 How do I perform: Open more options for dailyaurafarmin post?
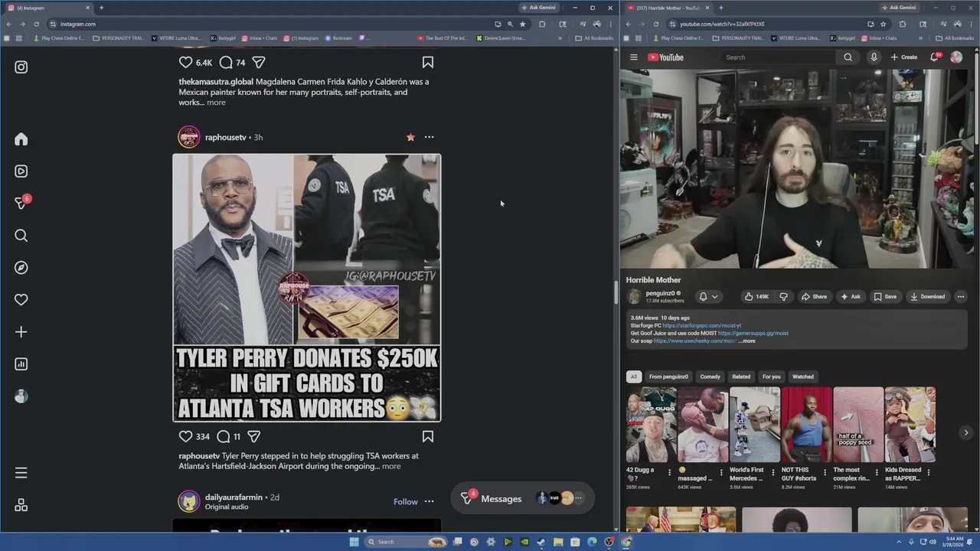click(429, 502)
